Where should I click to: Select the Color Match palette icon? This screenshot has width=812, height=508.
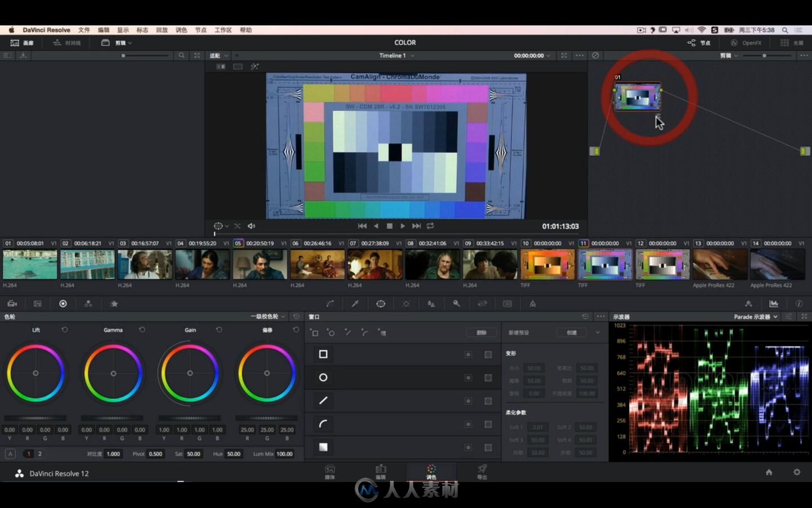38,304
